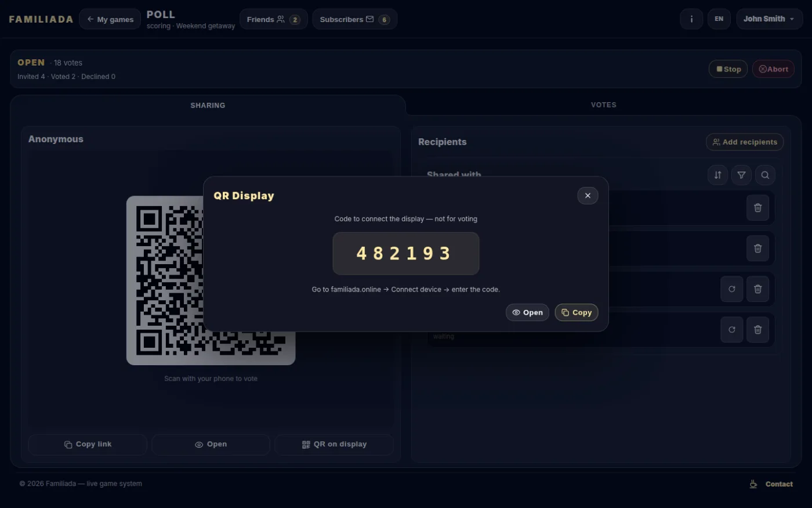The image size is (812, 508).
Task: Abort the poll
Action: click(773, 69)
